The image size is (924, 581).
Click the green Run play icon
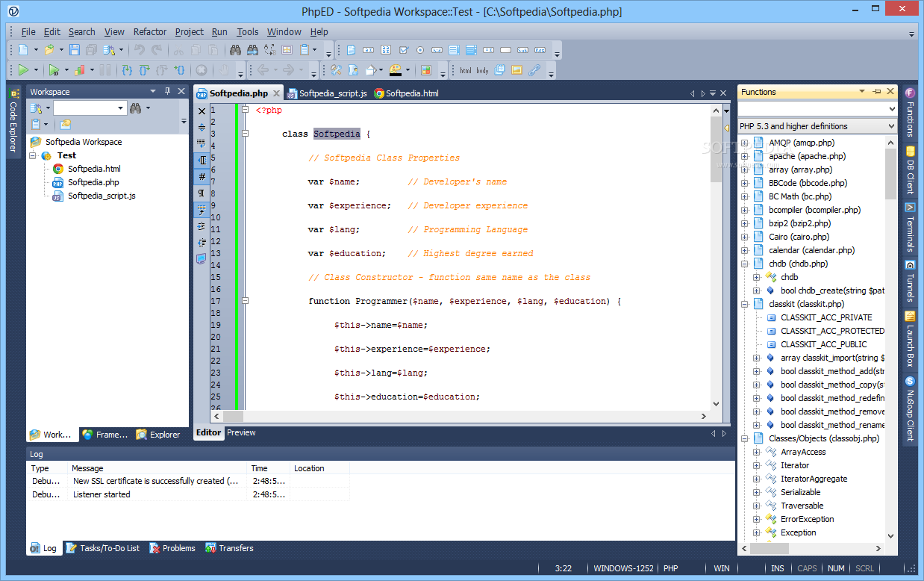(x=23, y=70)
